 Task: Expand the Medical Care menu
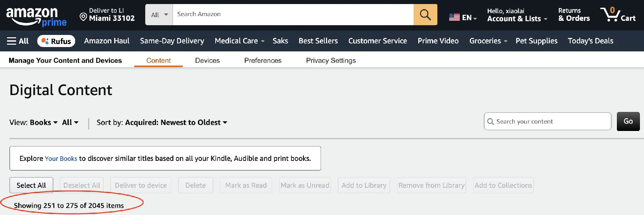(x=239, y=41)
